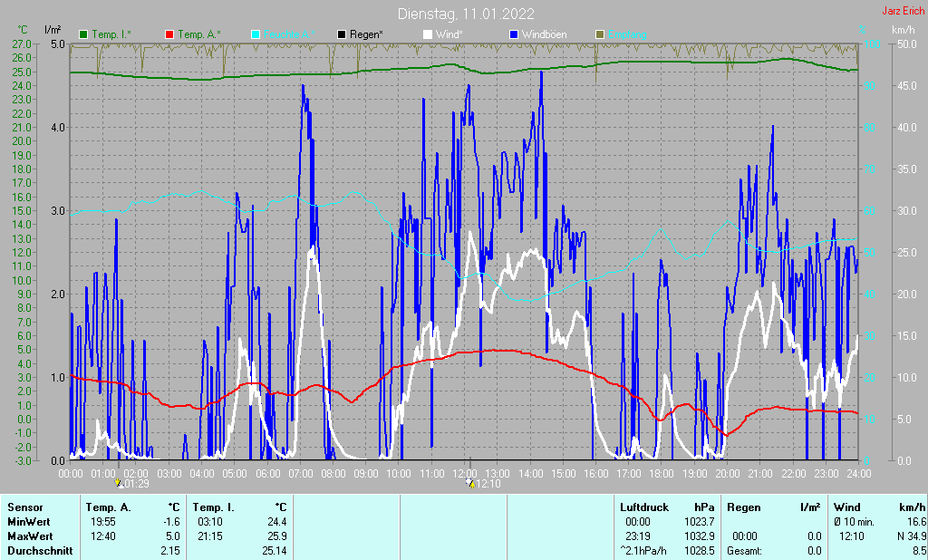Click the 'Ø 10 min.' wind label

[x=854, y=522]
